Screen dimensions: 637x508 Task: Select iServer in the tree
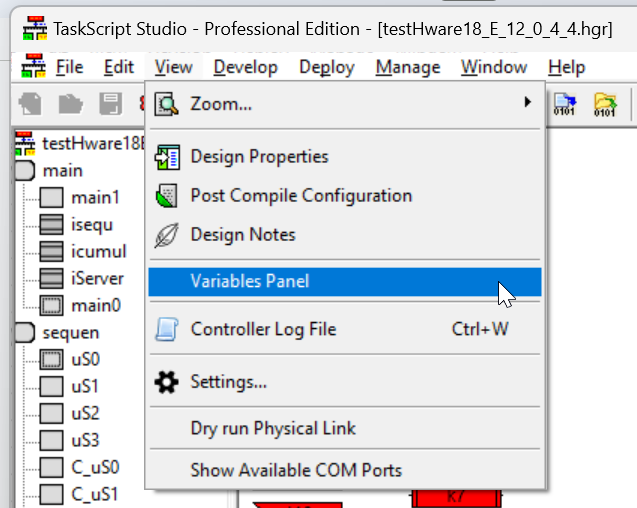pyautogui.click(x=98, y=279)
